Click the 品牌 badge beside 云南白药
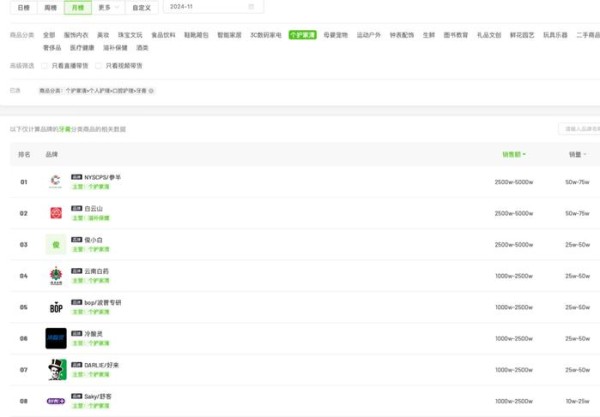600x417 pixels. pos(77,271)
